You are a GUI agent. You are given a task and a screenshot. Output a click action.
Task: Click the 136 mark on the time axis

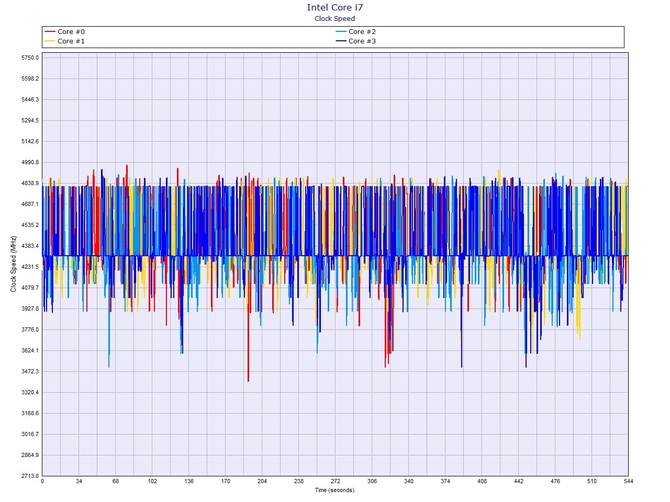tap(188, 482)
